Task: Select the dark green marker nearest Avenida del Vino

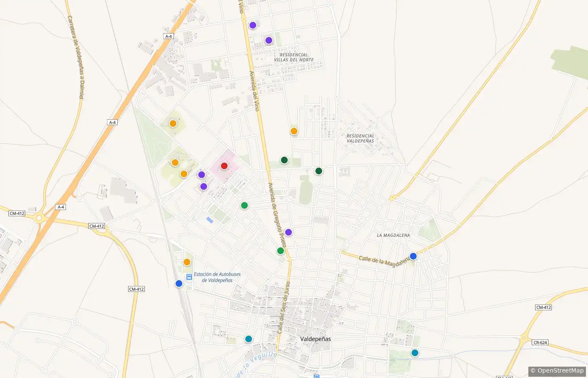Action: [284, 160]
